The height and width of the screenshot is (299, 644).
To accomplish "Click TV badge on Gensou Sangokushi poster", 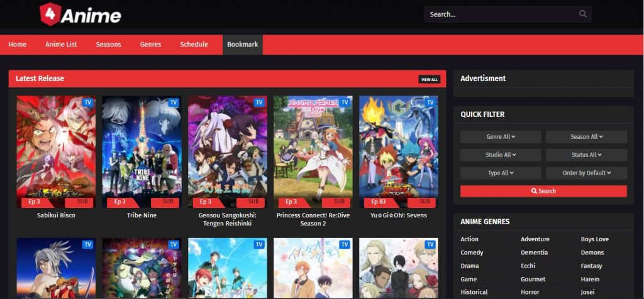I will pyautogui.click(x=258, y=102).
